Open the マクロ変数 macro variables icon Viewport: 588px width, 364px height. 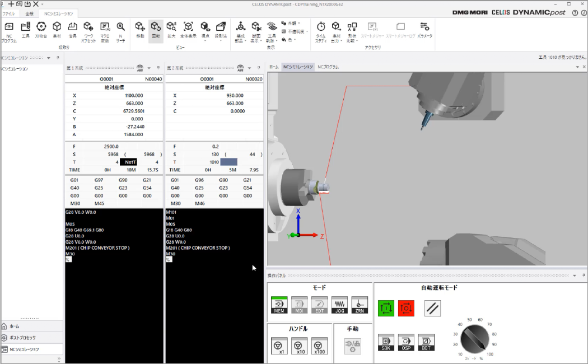pyautogui.click(x=105, y=32)
